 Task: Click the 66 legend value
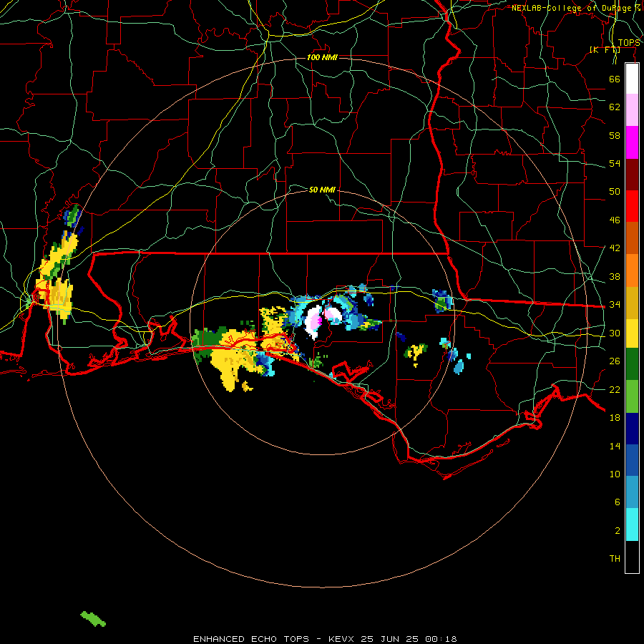click(x=615, y=79)
